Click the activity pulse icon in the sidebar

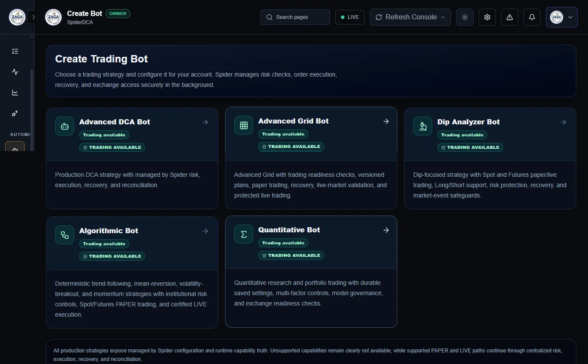coord(15,72)
